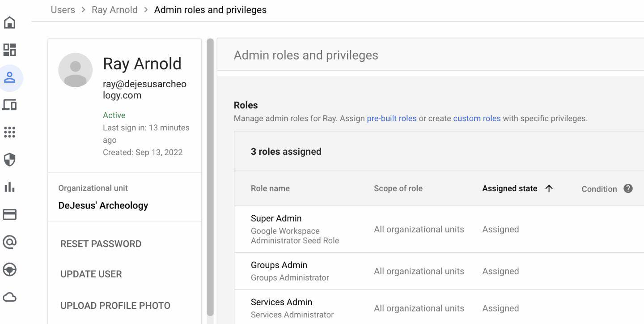Screen dimensions: 644x324
Task: Open the Apps grid icon
Action: coord(9,132)
